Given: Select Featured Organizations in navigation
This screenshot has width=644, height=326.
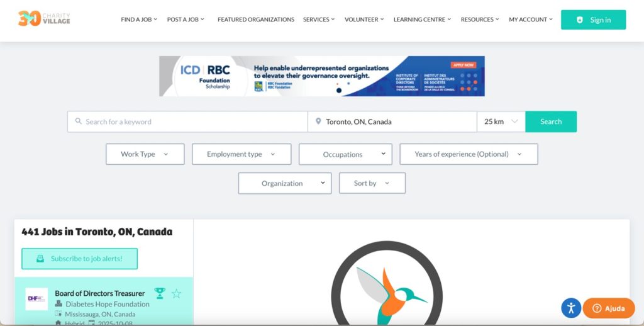Looking at the screenshot, I should tap(255, 20).
